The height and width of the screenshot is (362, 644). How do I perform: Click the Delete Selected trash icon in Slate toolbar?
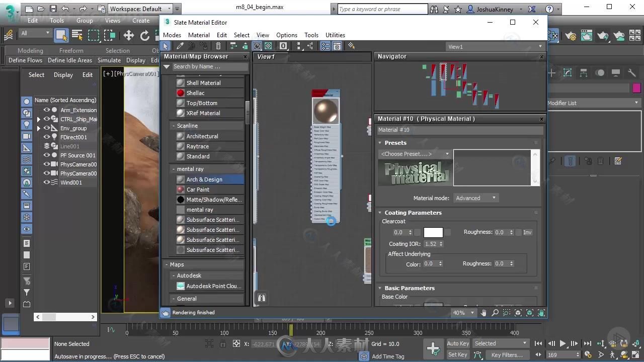pos(218,46)
